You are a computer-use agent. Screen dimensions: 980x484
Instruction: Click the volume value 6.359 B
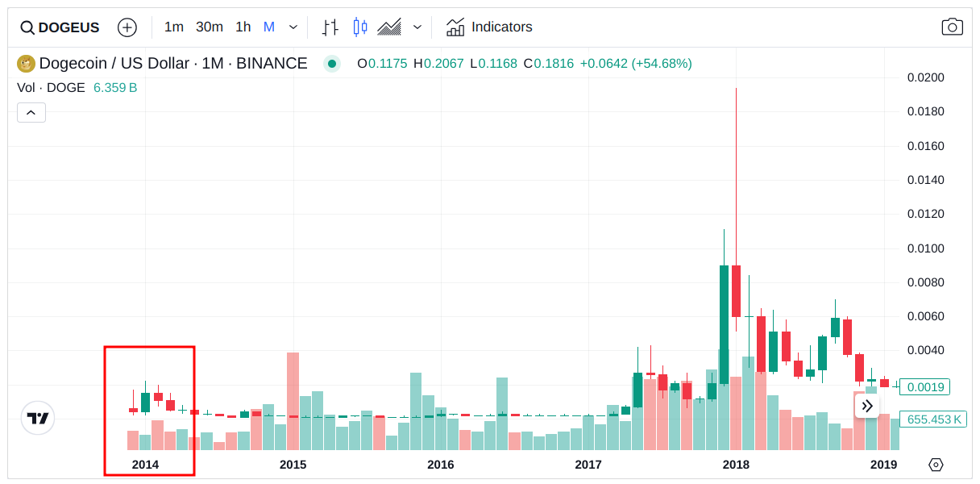coord(115,88)
